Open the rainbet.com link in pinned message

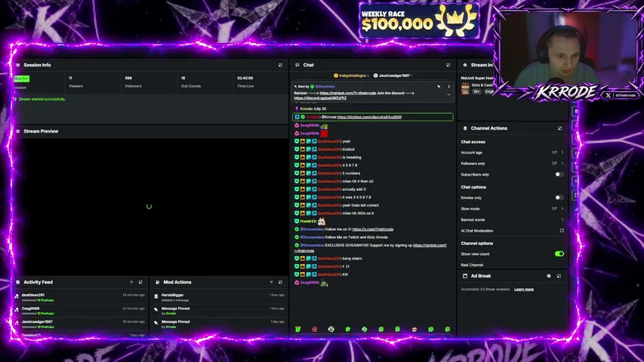347,94
